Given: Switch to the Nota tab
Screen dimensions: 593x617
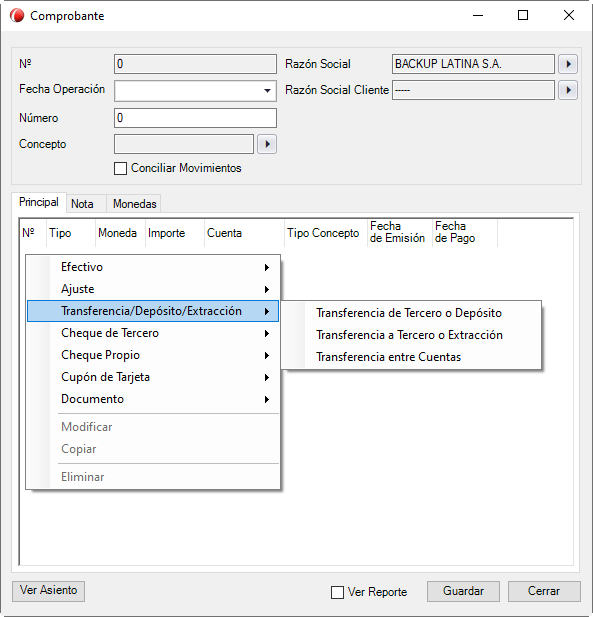Looking at the screenshot, I should 82,204.
